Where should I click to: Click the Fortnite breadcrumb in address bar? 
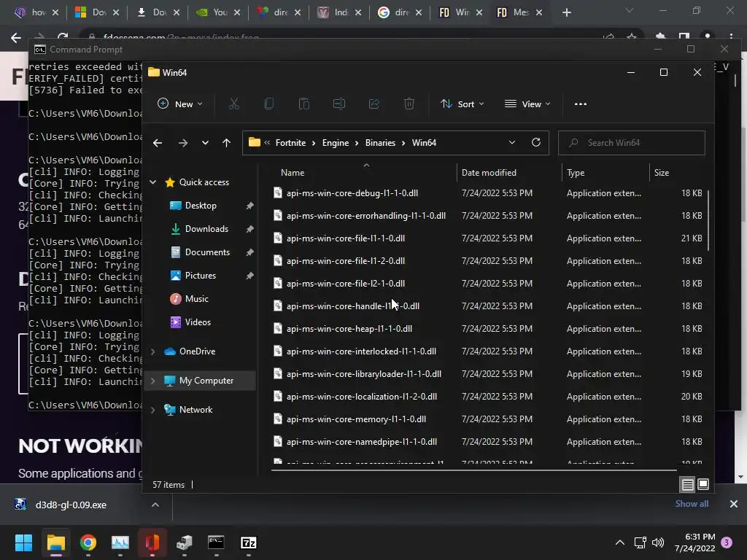pos(290,143)
